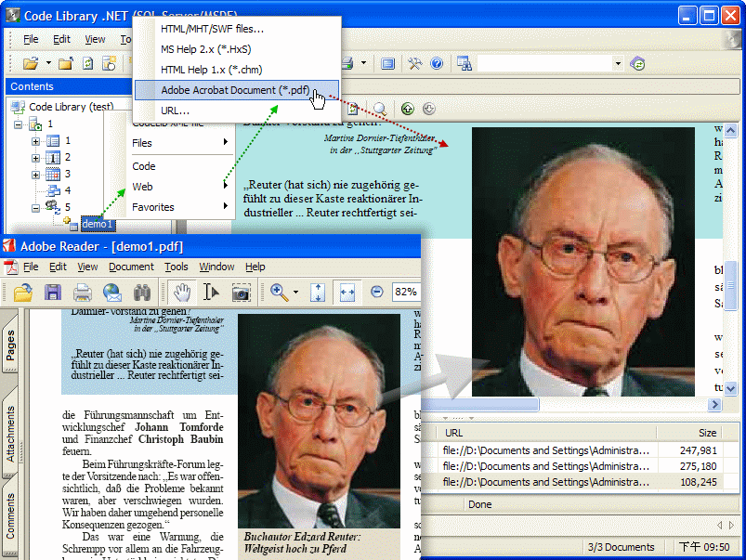Click the Open folder icon in Code Library toolbar
The width and height of the screenshot is (746, 560).
tap(31, 63)
